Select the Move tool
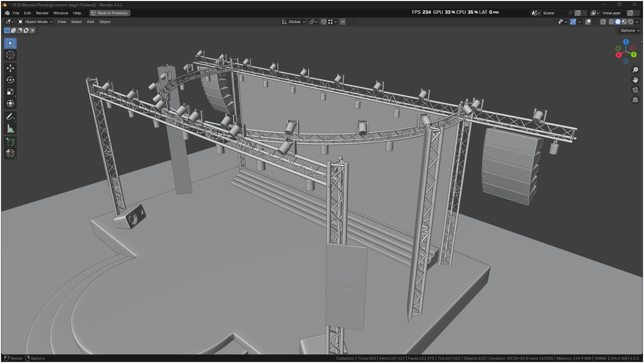The height and width of the screenshot is (363, 644). coord(10,68)
